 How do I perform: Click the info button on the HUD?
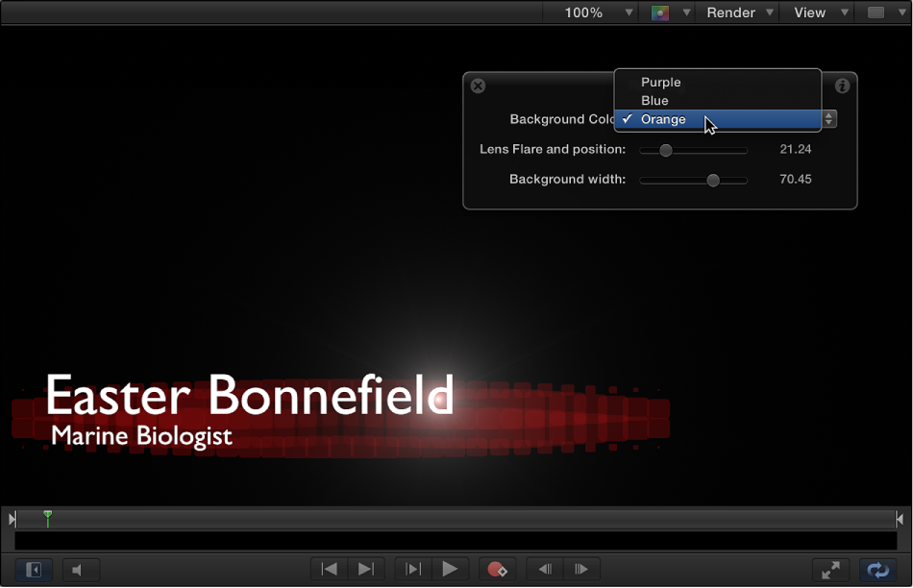click(841, 86)
